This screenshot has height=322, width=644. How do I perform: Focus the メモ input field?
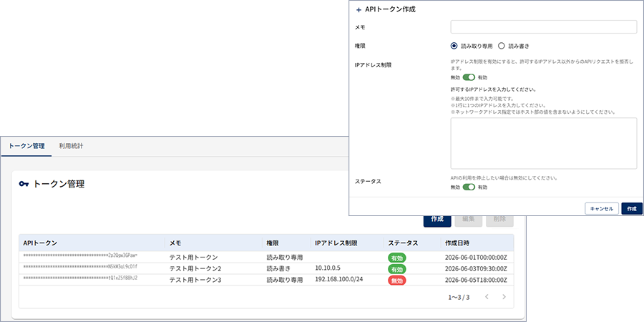(x=543, y=26)
